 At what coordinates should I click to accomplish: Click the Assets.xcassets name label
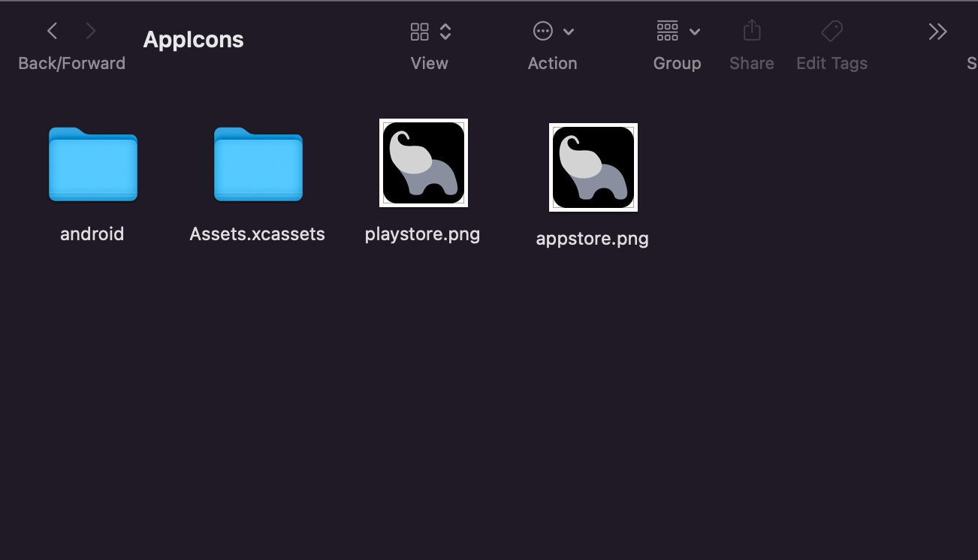(x=257, y=234)
